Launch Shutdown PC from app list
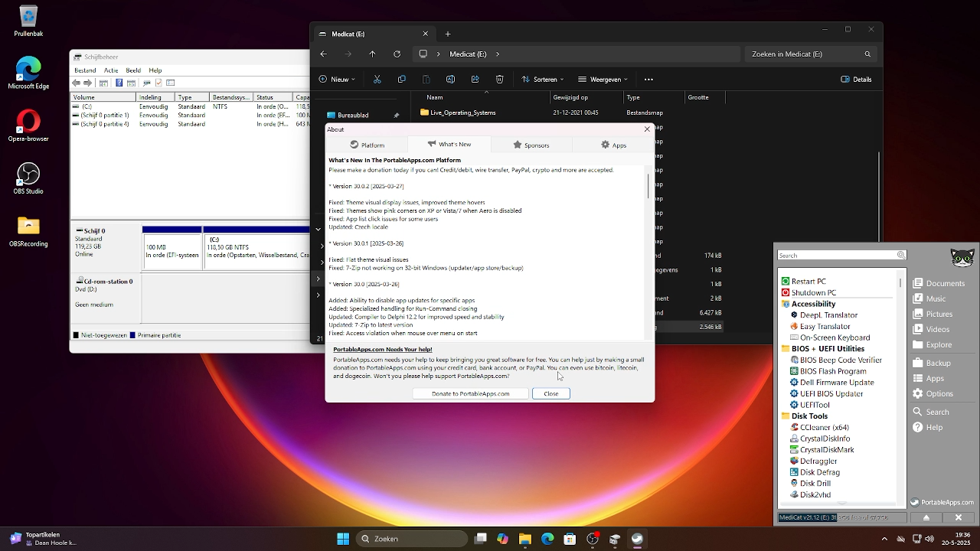 tap(808, 292)
